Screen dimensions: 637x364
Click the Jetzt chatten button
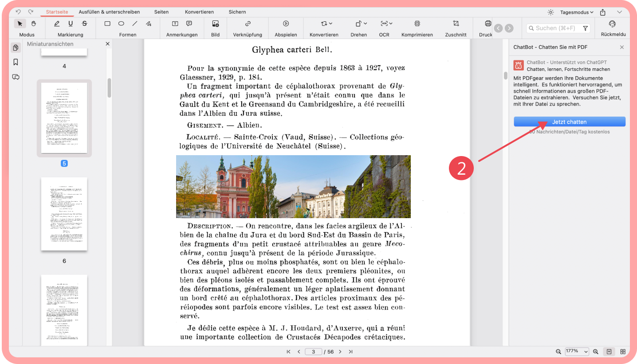tap(569, 122)
